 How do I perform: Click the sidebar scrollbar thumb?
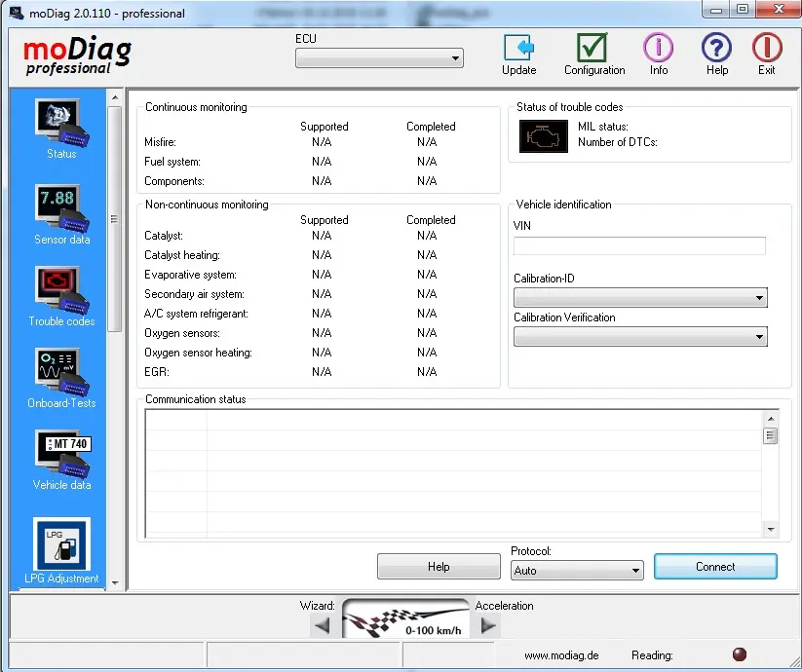tap(115, 219)
